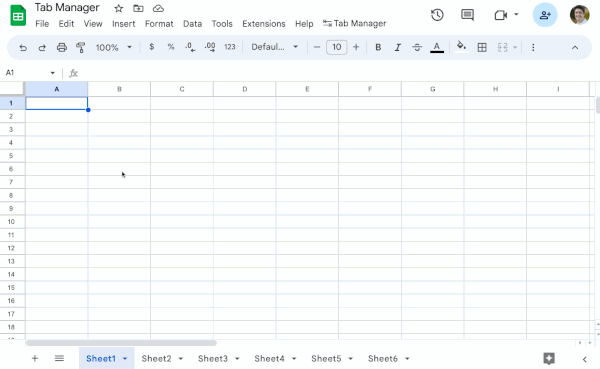Open the All Sheets list icon
Screen dimensions: 600x369
click(x=59, y=358)
